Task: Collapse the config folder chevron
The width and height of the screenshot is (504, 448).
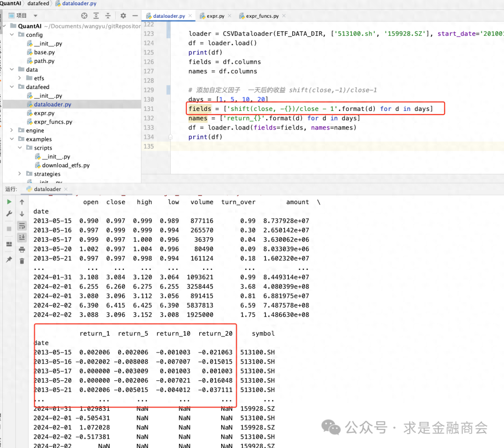Action: tap(12, 34)
